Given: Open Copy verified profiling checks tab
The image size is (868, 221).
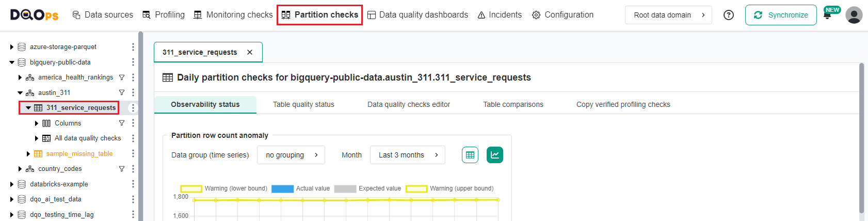Looking at the screenshot, I should pyautogui.click(x=623, y=104).
